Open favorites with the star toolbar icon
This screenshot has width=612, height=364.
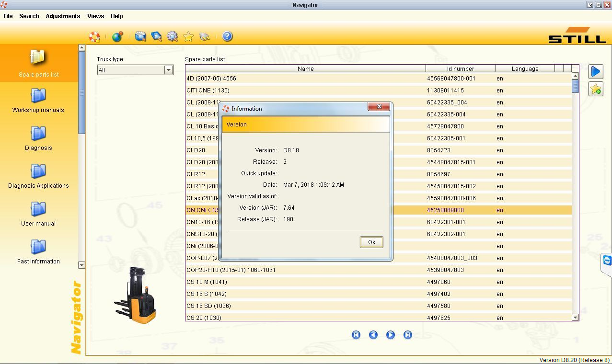coord(188,36)
